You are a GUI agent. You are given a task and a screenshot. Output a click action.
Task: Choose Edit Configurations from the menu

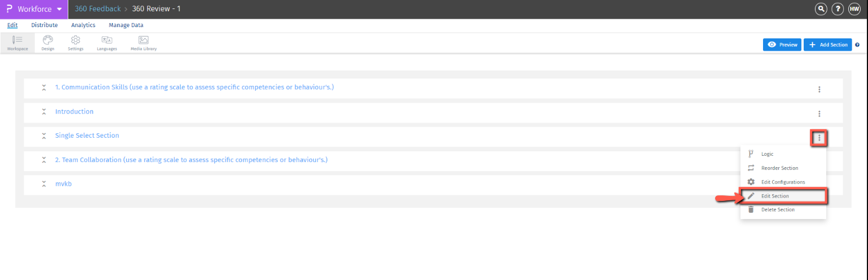pyautogui.click(x=783, y=182)
